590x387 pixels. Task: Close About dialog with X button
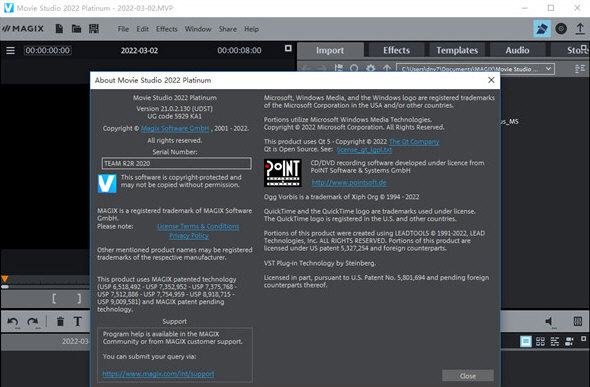click(x=491, y=80)
